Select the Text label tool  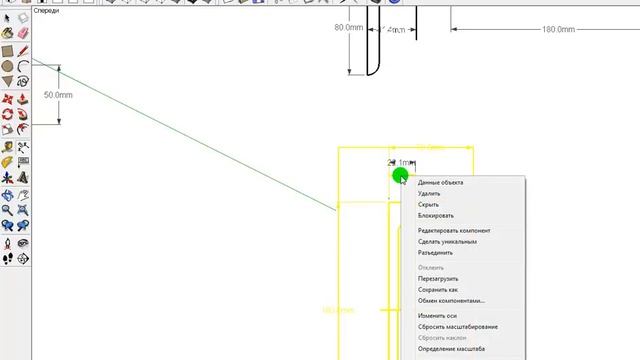pyautogui.click(x=23, y=162)
